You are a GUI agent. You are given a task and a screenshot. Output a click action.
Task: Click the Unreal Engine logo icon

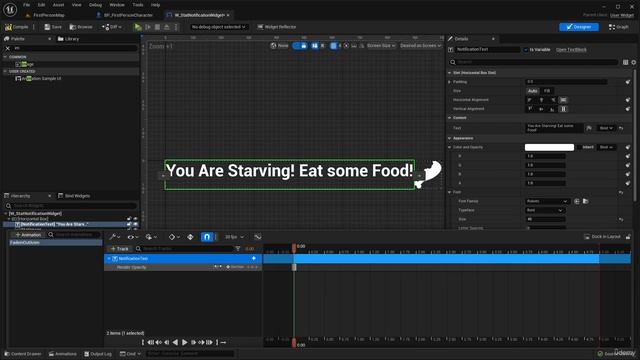coord(10,9)
